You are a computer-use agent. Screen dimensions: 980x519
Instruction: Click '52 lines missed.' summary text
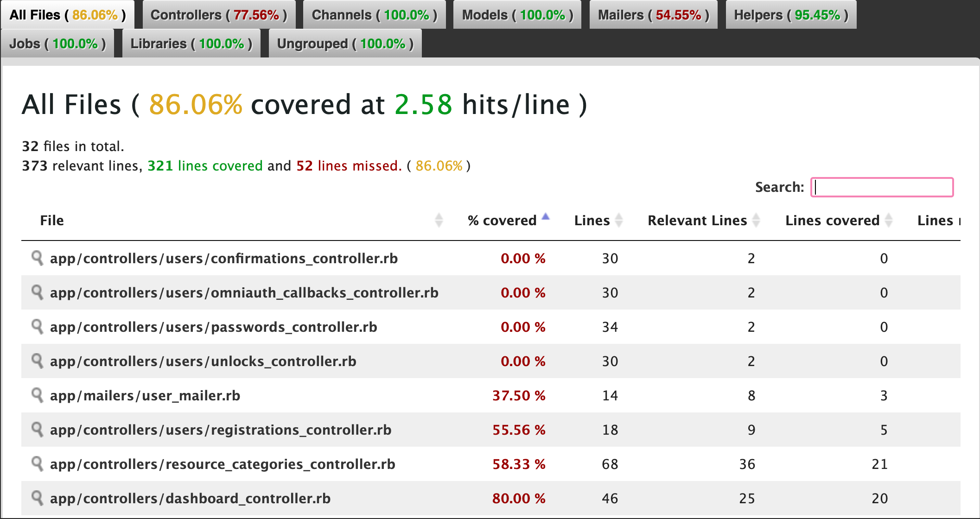pos(349,165)
